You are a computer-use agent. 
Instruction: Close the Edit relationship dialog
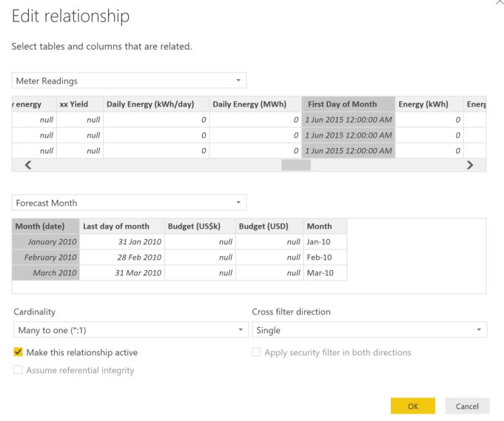pyautogui.click(x=499, y=2)
